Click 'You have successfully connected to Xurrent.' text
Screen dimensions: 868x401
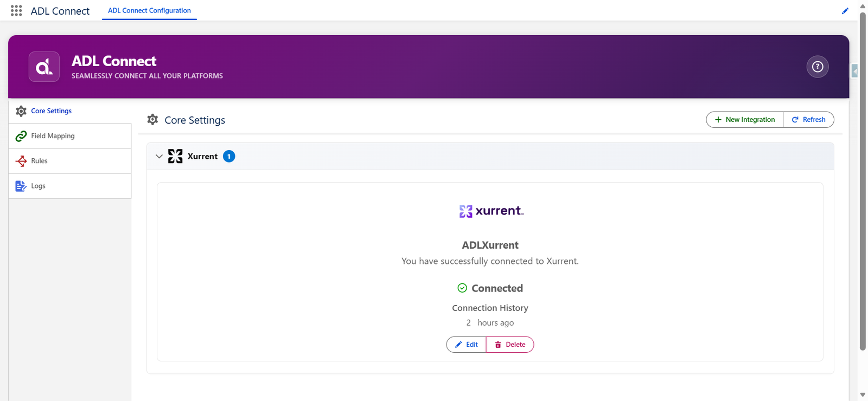[490, 261]
